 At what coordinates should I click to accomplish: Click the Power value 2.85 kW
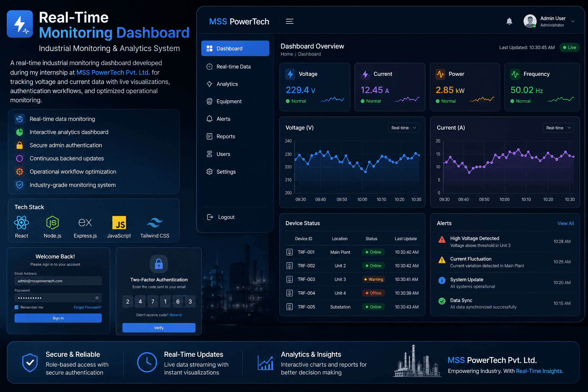[450, 90]
